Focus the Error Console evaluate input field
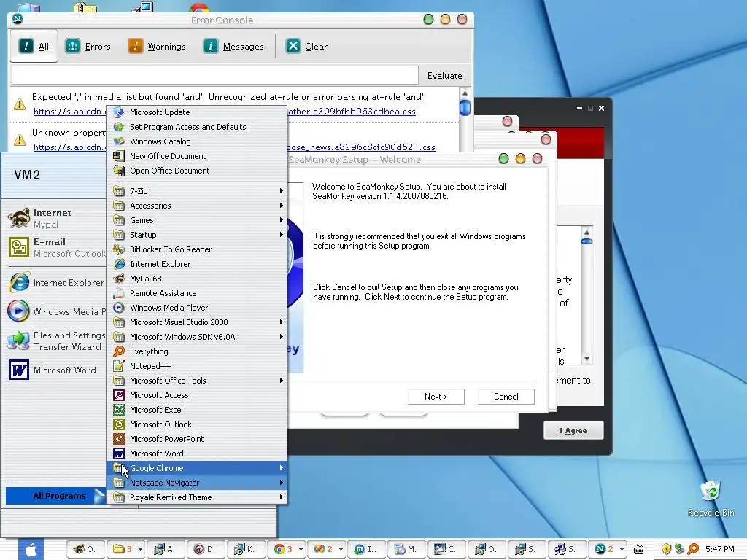 point(215,75)
